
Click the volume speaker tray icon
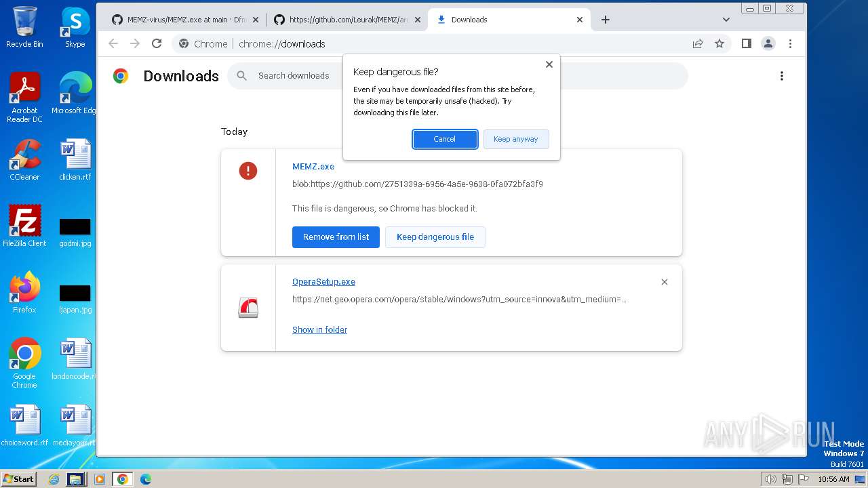coord(770,479)
